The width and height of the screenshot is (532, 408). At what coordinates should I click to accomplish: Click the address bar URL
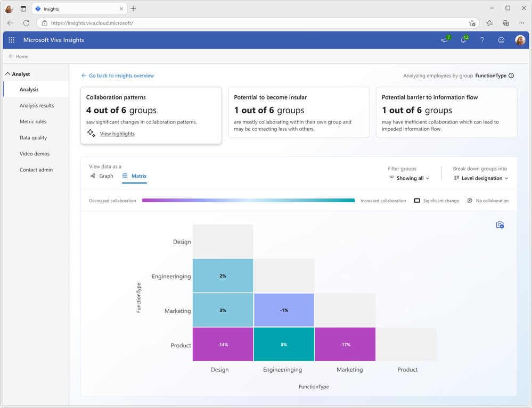[x=92, y=23]
